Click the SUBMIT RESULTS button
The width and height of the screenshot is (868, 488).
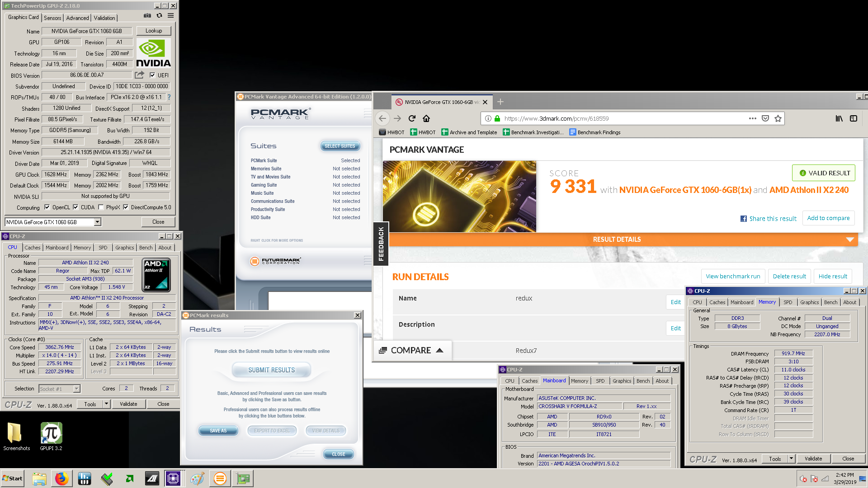271,370
